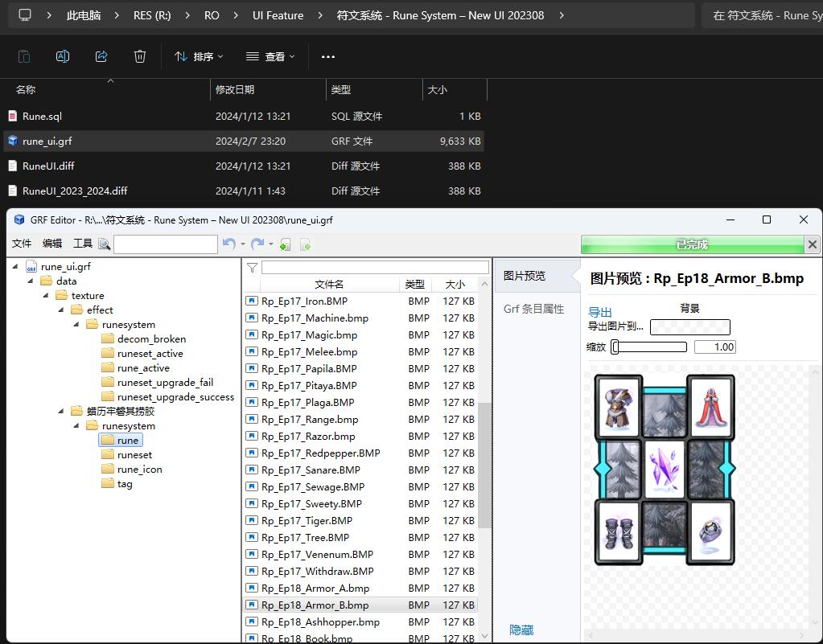The image size is (823, 644).
Task: Collapse the effect folder in tree
Action: [60, 310]
